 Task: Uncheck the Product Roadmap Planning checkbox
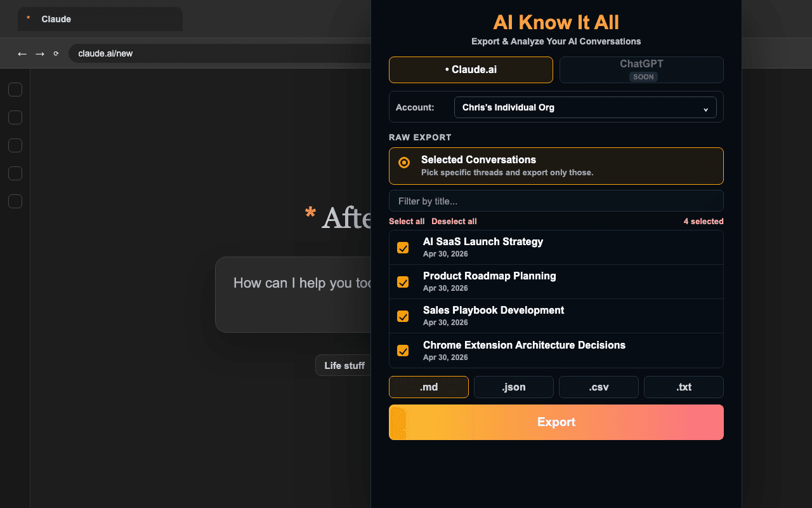tap(403, 282)
